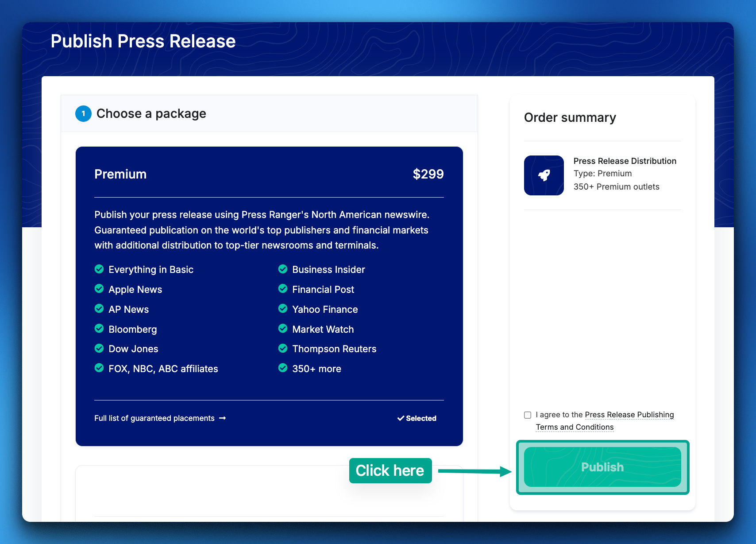Click the checkmark icon before Selected
This screenshot has width=756, height=544.
tap(401, 418)
